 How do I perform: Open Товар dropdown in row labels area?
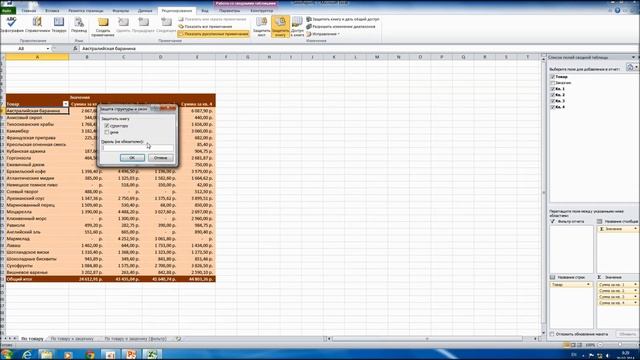(588, 284)
